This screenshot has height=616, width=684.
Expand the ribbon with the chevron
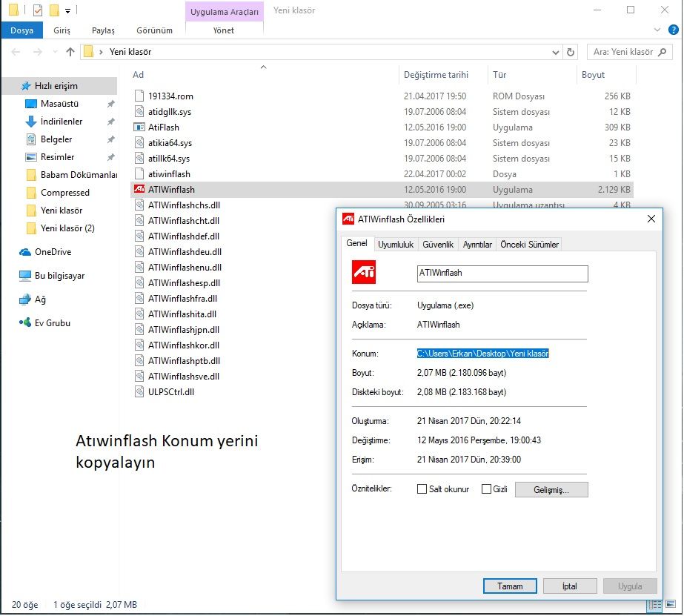click(x=657, y=30)
